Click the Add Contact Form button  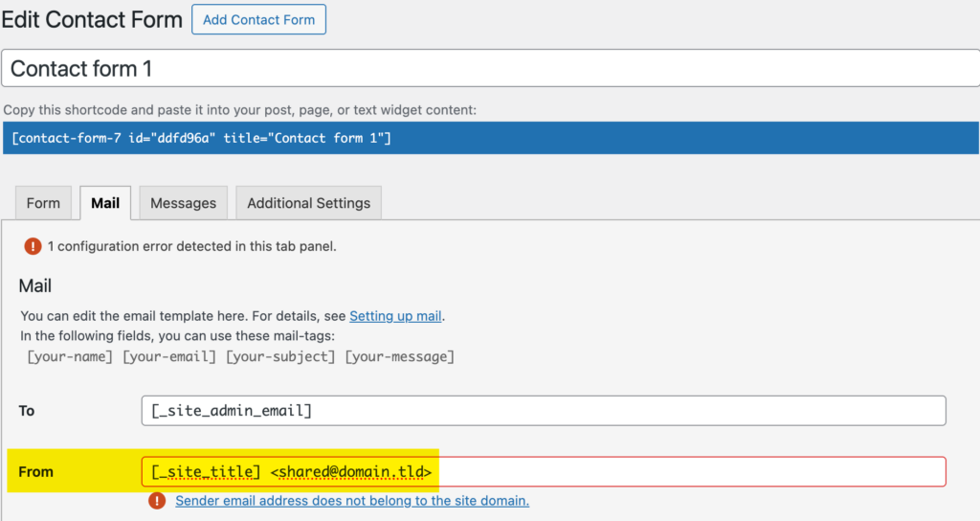(x=258, y=19)
